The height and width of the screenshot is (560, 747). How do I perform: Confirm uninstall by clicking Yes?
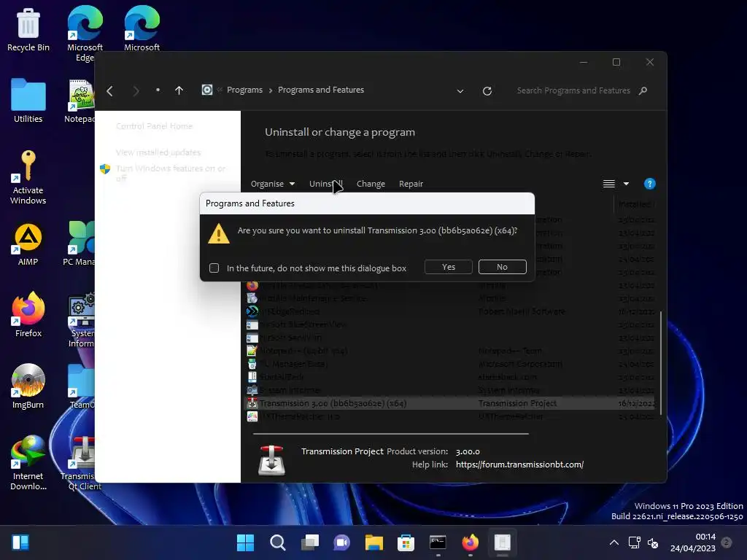(x=449, y=267)
